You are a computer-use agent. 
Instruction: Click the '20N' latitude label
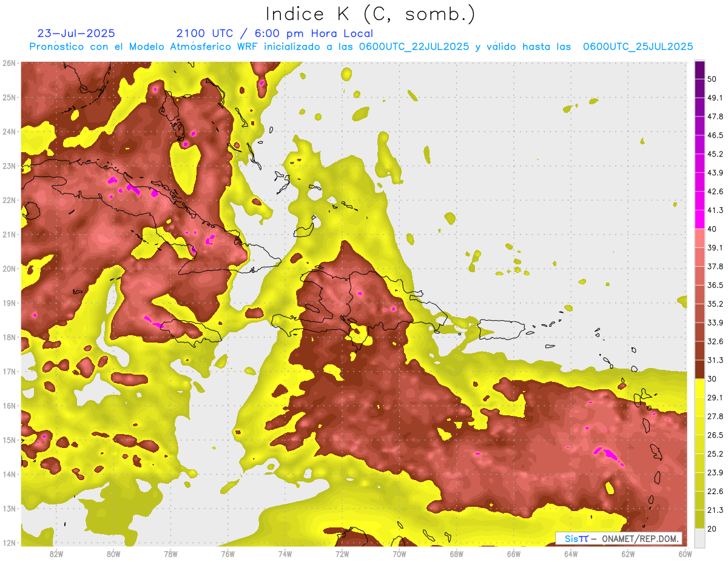point(8,269)
